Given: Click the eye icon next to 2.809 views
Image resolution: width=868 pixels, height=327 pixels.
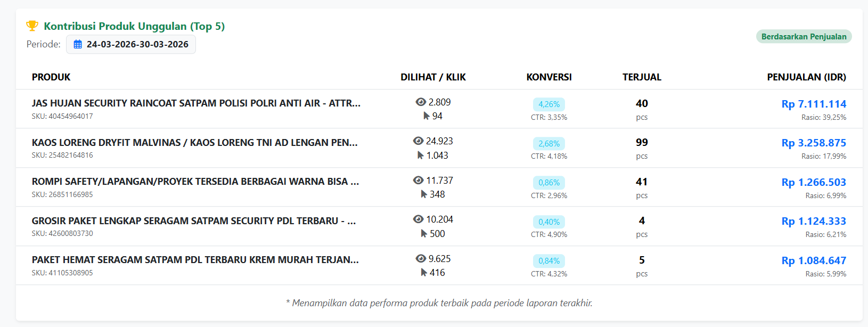Looking at the screenshot, I should pyautogui.click(x=421, y=102).
